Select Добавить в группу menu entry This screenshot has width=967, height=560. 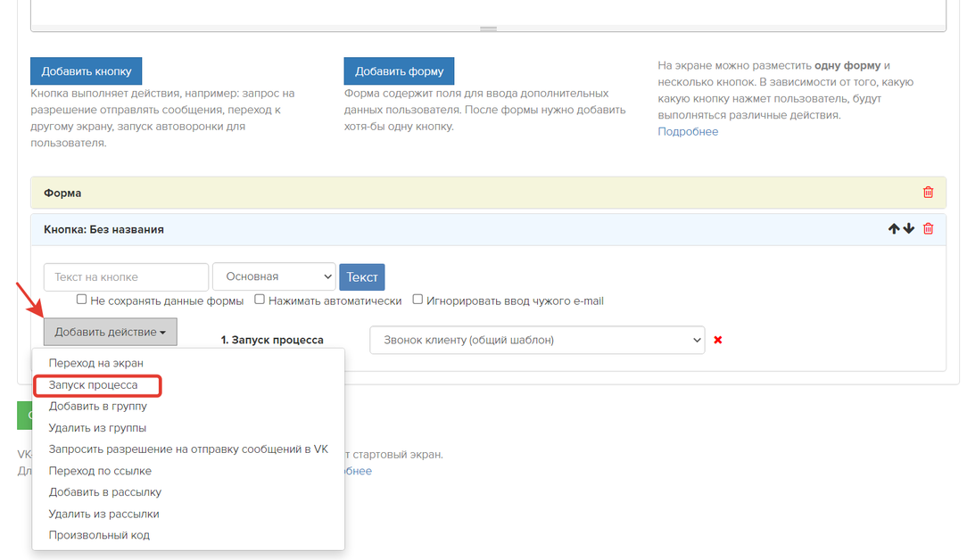click(x=98, y=407)
